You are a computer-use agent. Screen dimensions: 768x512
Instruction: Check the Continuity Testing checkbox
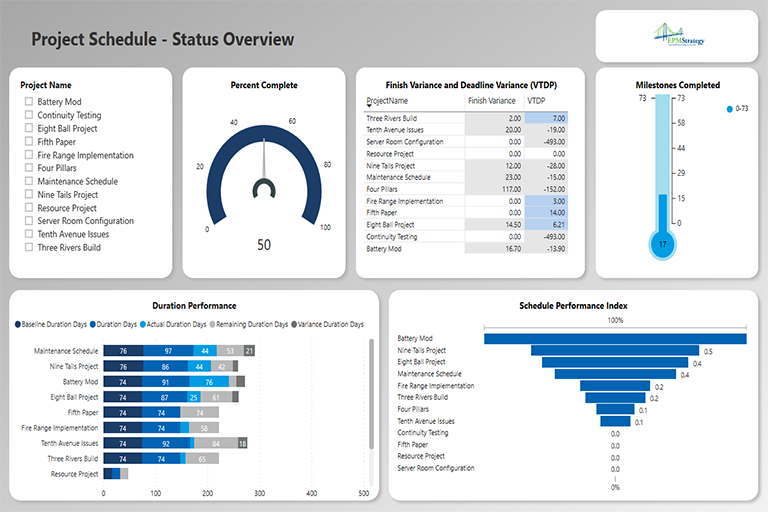[29, 114]
